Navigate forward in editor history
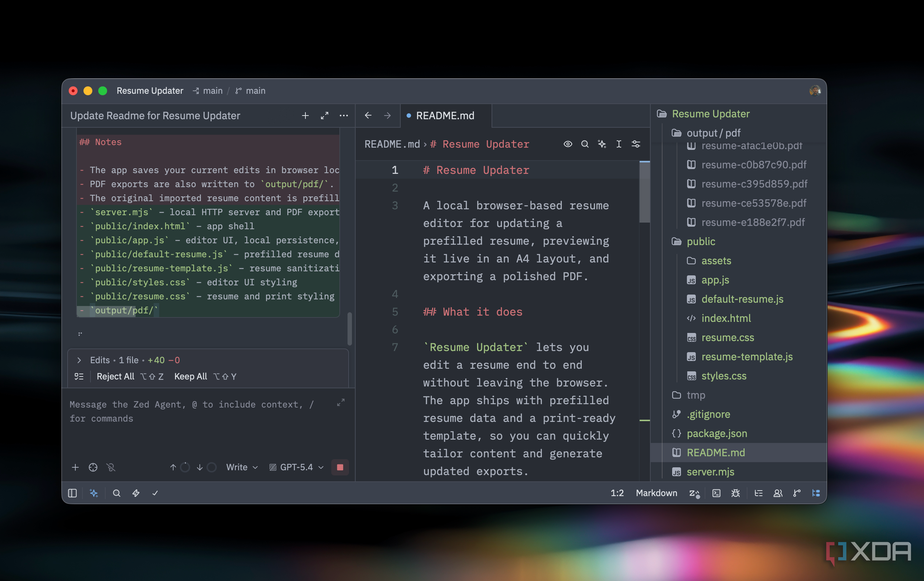 click(387, 116)
